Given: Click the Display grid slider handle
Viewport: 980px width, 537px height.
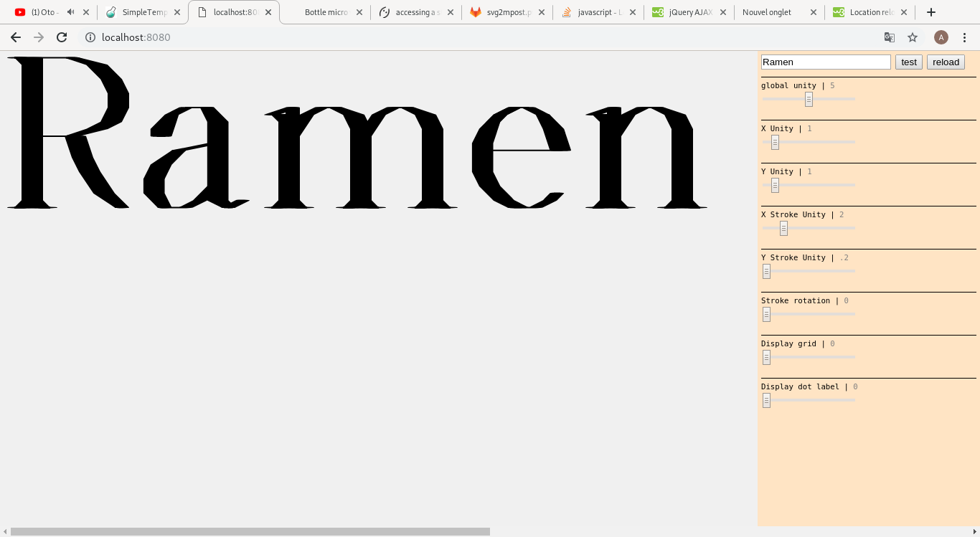Looking at the screenshot, I should [766, 357].
